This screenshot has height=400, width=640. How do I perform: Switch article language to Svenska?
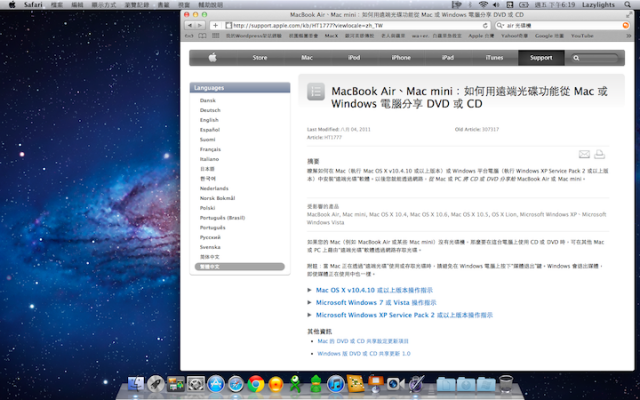pyautogui.click(x=210, y=247)
